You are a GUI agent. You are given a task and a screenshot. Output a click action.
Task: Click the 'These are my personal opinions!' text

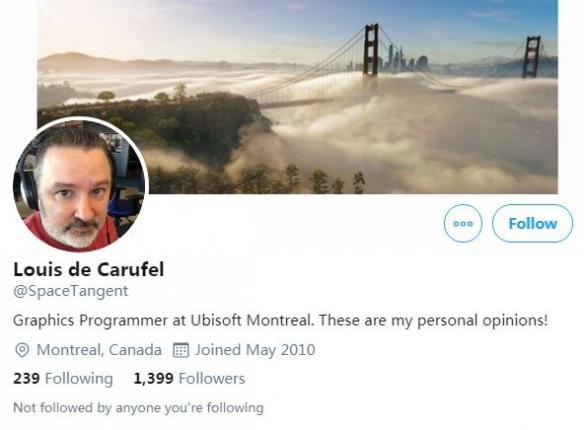(x=434, y=321)
